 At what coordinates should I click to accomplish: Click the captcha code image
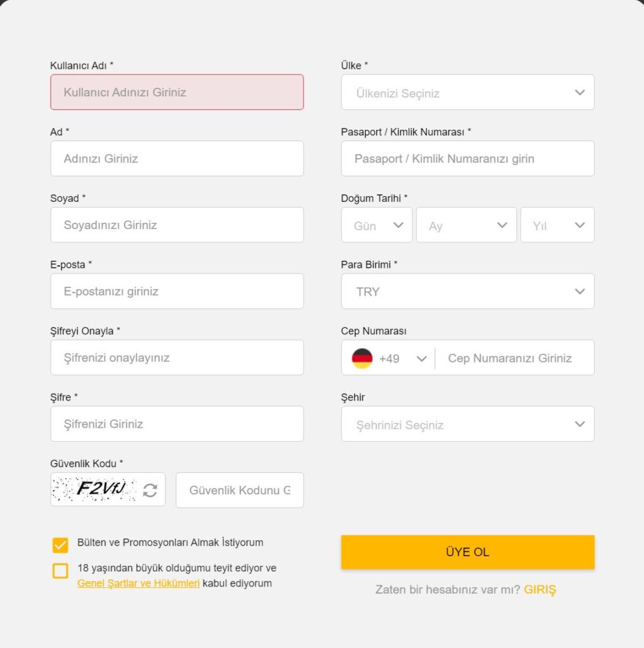point(96,489)
